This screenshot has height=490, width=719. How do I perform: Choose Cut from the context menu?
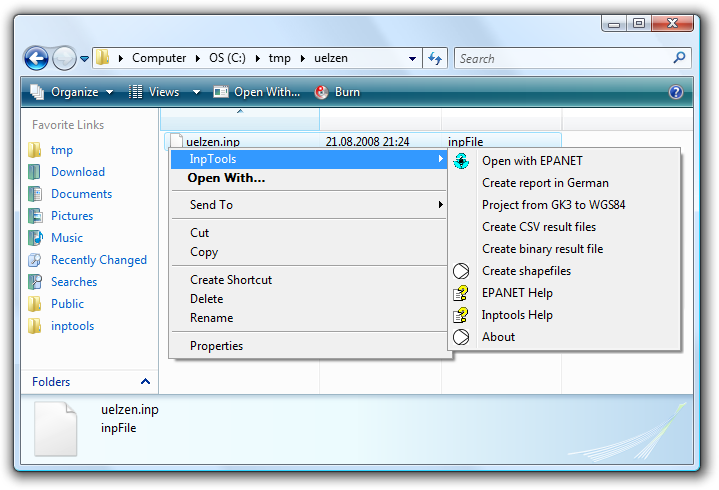point(309,233)
